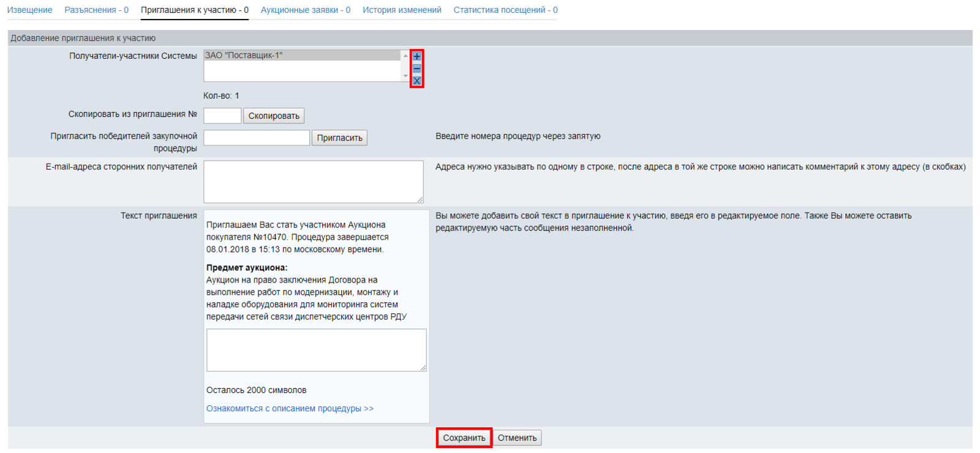Open the История изменений tab
The image size is (980, 453).
(402, 10)
